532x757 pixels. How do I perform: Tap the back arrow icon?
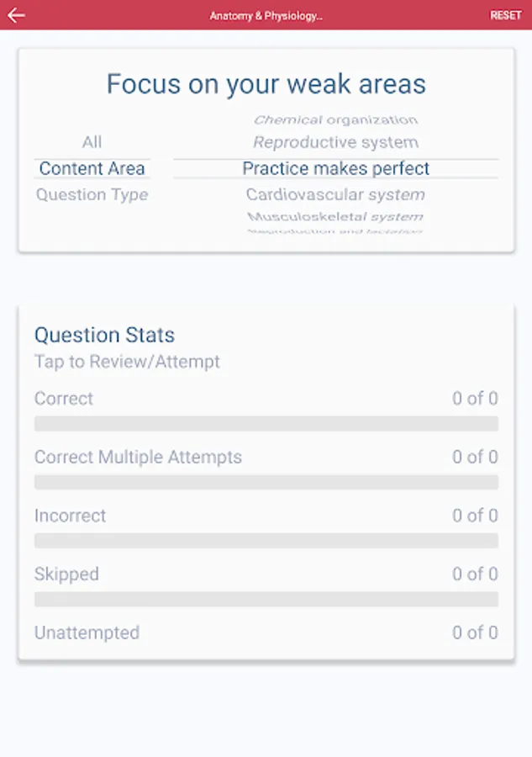click(16, 15)
